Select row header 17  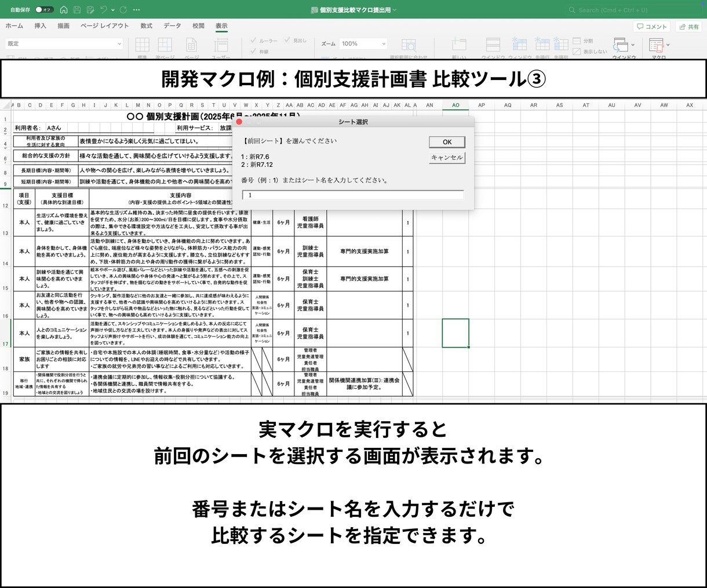6,334
